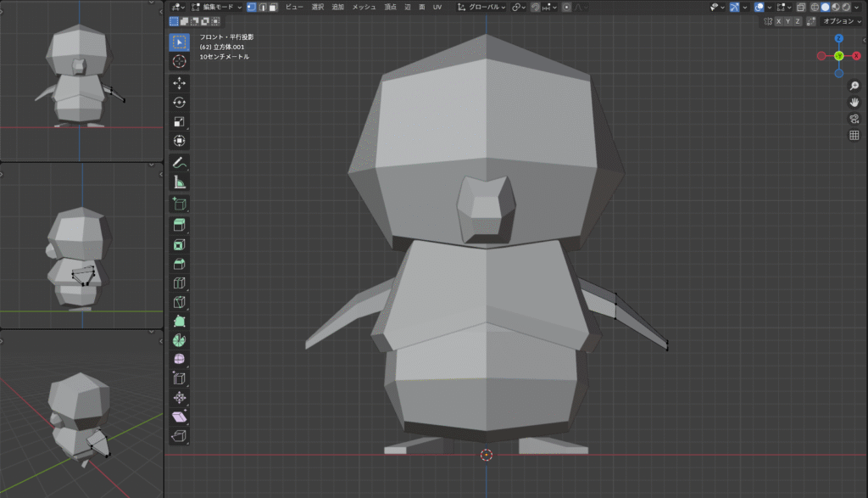Toggle X-ray display mode
The width and height of the screenshot is (868, 498).
800,7
